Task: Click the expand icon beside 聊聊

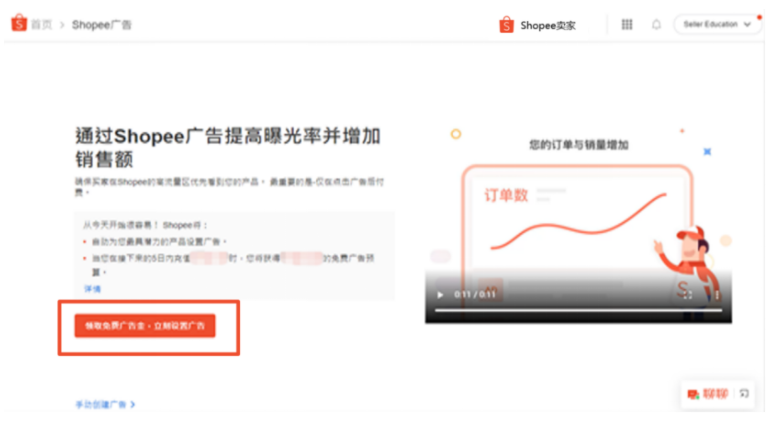Action: click(x=744, y=394)
